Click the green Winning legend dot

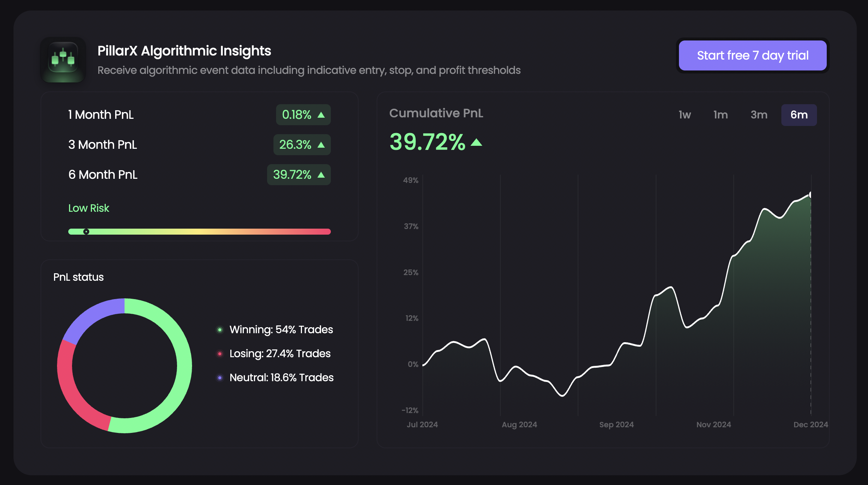tap(220, 330)
